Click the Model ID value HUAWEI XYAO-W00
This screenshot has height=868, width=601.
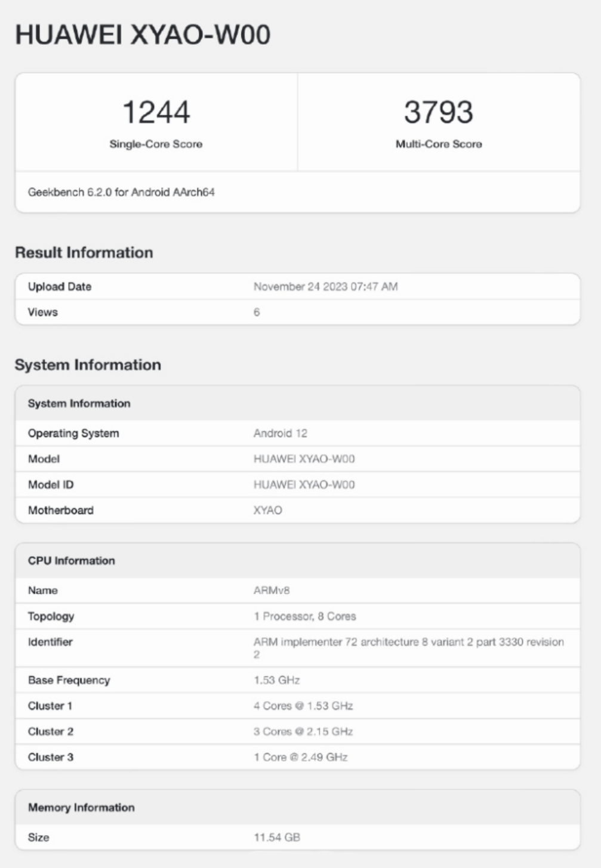pyautogui.click(x=304, y=484)
